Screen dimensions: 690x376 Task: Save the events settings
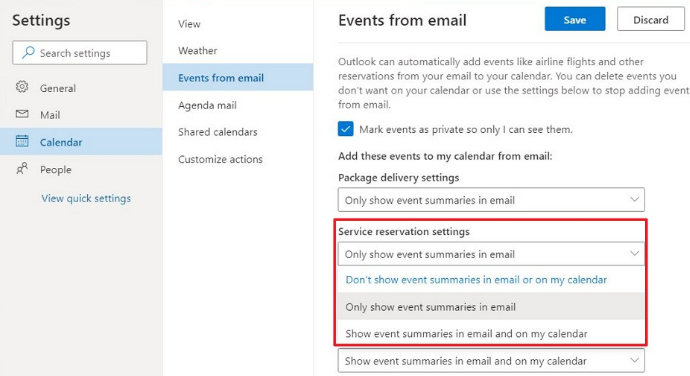coord(575,19)
